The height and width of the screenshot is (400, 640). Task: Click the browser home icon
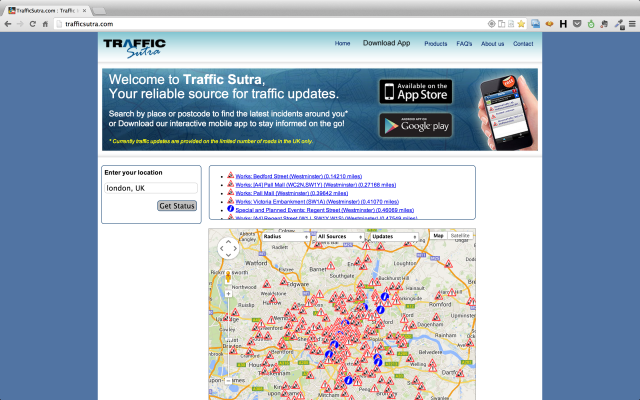(x=45, y=24)
